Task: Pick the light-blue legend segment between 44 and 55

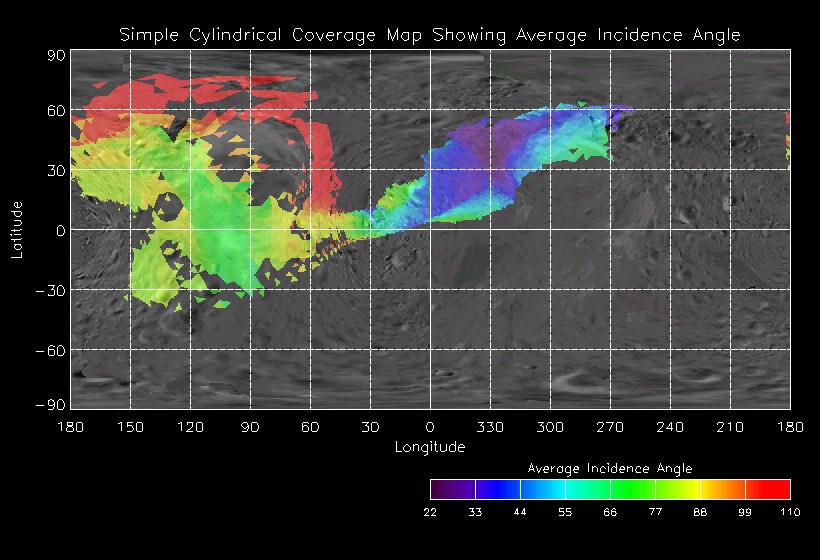Action: click(x=543, y=489)
